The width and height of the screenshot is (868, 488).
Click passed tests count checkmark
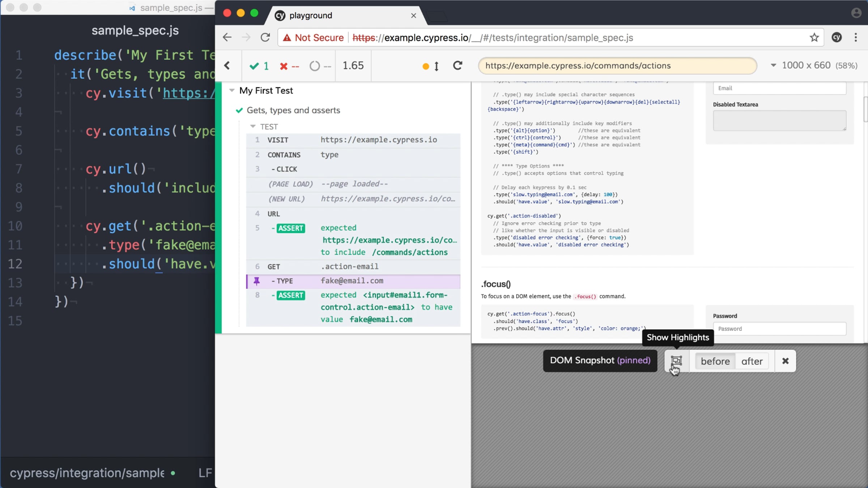click(259, 66)
